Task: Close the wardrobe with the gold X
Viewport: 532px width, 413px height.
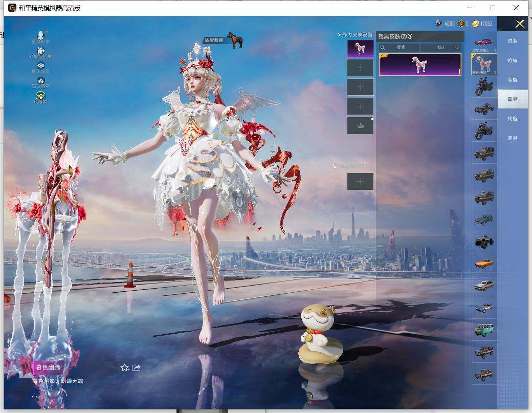Action: click(519, 24)
